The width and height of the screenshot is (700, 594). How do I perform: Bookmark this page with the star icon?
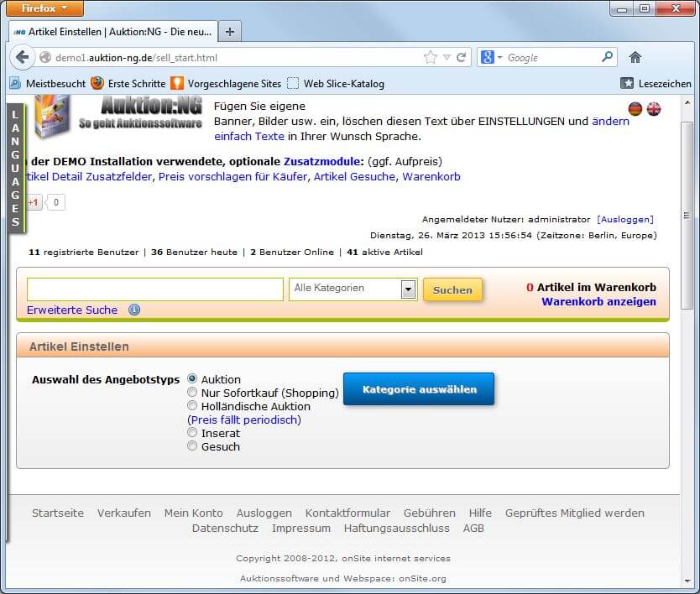coord(431,57)
